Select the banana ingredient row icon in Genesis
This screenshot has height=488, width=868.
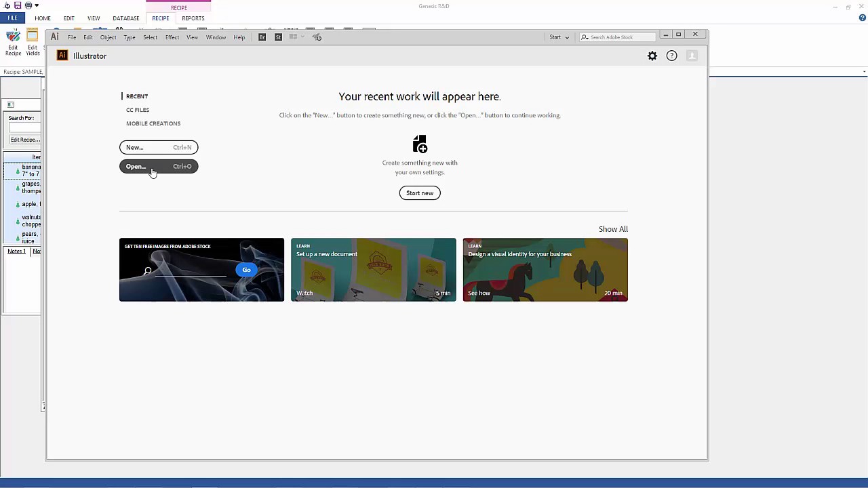(18, 171)
